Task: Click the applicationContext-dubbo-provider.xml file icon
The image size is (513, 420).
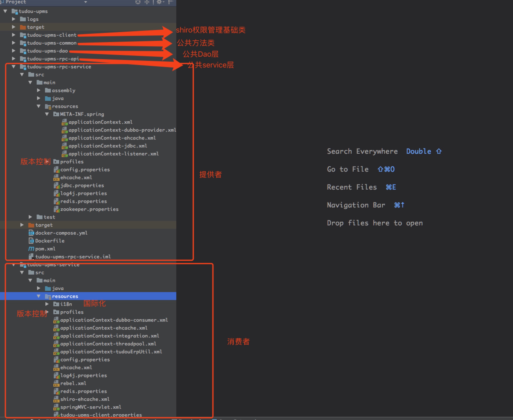Action: (x=64, y=130)
